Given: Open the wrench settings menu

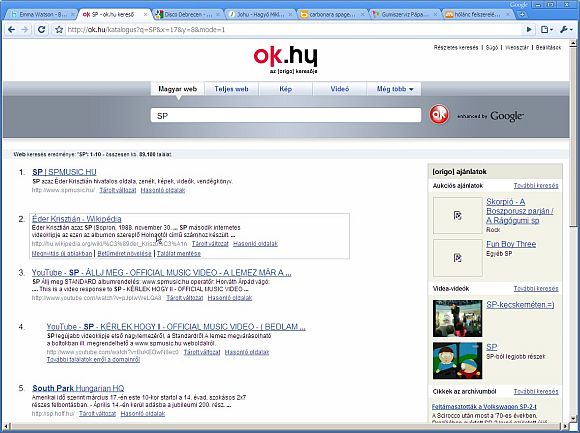Looking at the screenshot, I should (566, 30).
